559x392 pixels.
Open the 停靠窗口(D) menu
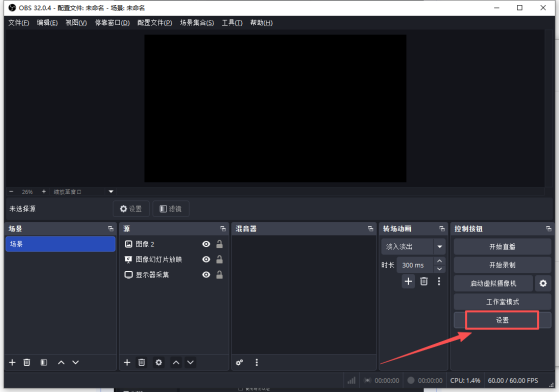point(112,23)
